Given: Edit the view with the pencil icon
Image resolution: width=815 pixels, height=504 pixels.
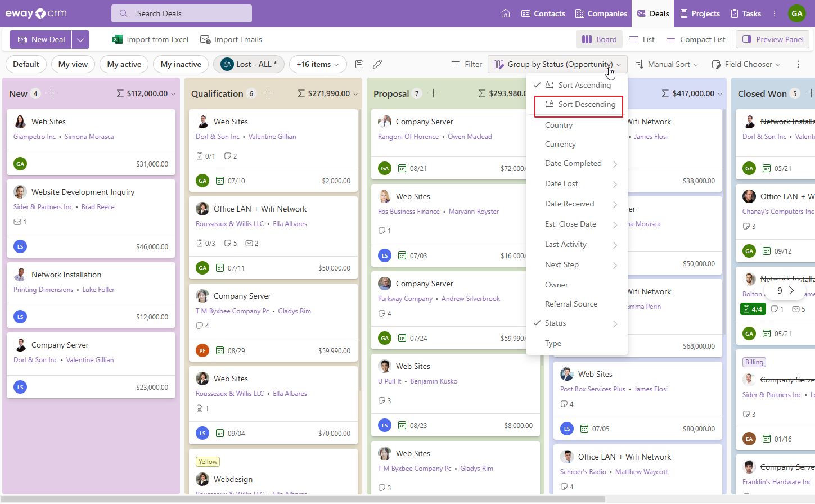Looking at the screenshot, I should pyautogui.click(x=377, y=64).
